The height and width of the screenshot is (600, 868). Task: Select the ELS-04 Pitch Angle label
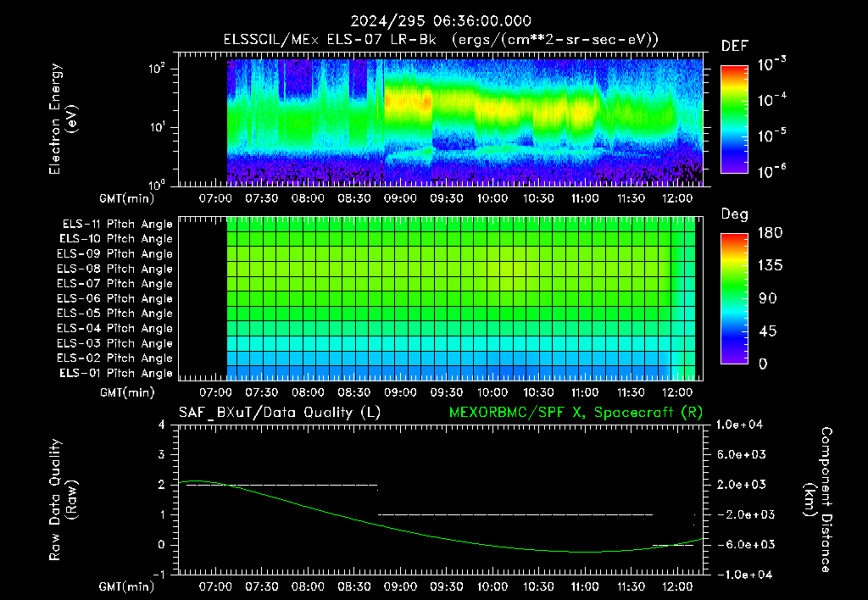pos(114,329)
